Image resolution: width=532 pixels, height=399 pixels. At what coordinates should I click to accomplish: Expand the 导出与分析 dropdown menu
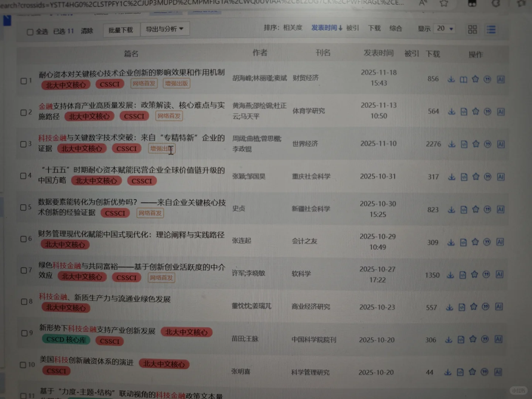click(x=165, y=28)
